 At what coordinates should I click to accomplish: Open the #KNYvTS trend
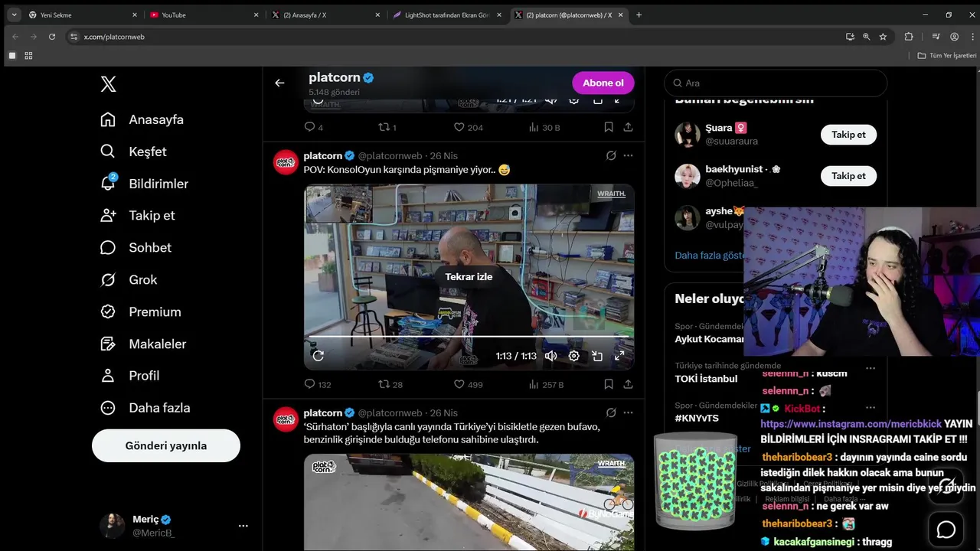697,419
